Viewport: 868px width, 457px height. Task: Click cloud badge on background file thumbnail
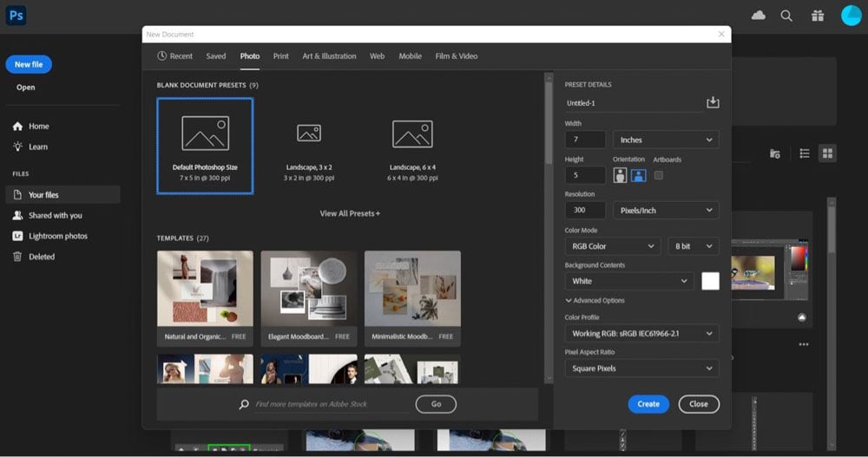click(x=801, y=317)
